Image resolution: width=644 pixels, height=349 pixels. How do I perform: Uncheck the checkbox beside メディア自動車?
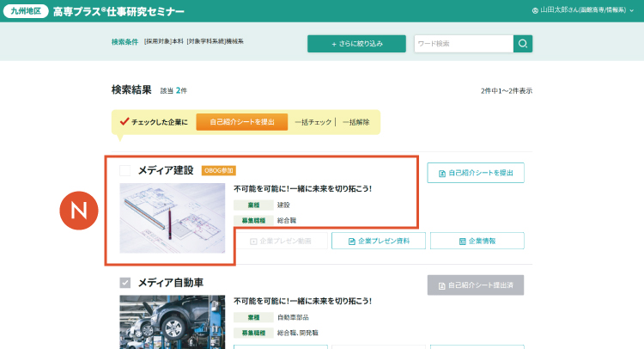(125, 283)
